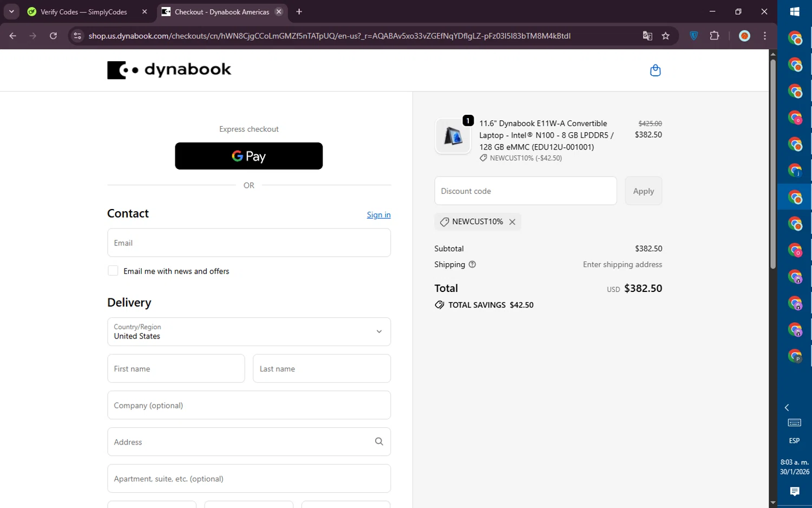This screenshot has height=508, width=812.
Task: Open the clock showing 8:03 a. m.
Action: (x=795, y=467)
